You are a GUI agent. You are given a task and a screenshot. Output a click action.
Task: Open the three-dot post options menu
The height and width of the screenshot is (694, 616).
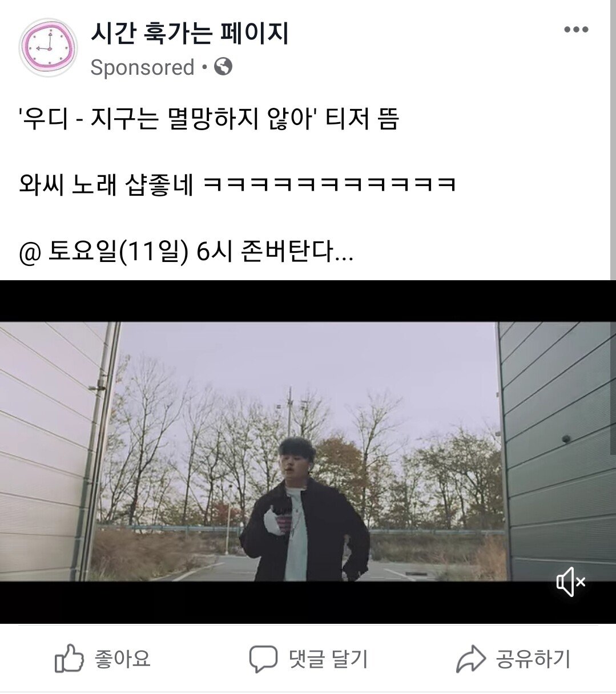576,30
